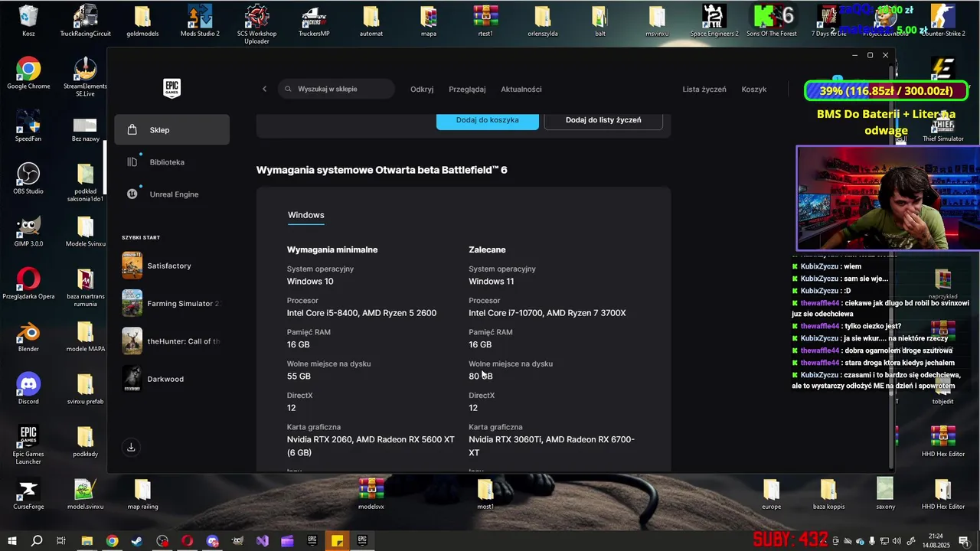This screenshot has height=551, width=980.
Task: Open the map railing folder
Action: click(x=142, y=494)
